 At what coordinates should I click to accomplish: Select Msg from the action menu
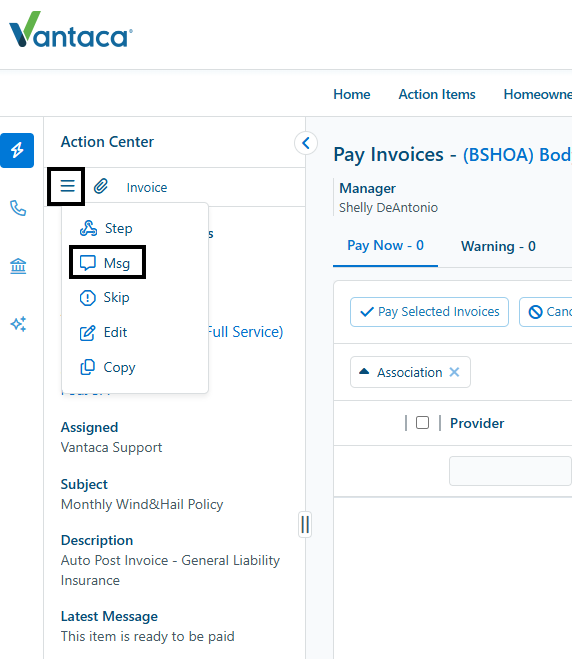(105, 263)
